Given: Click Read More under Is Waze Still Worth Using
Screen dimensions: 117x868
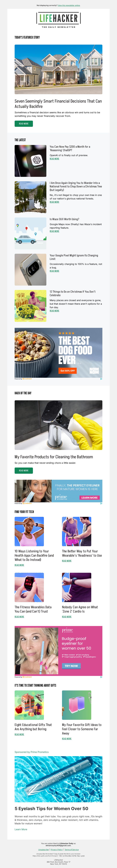Looking at the screenshot, I should [54, 231].
